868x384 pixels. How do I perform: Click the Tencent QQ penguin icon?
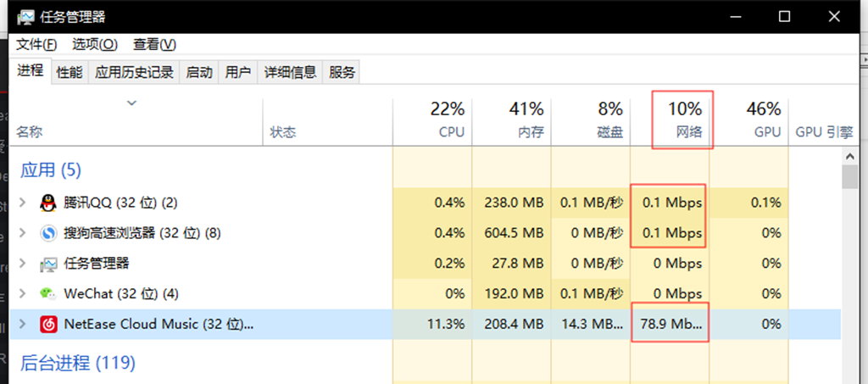48,203
